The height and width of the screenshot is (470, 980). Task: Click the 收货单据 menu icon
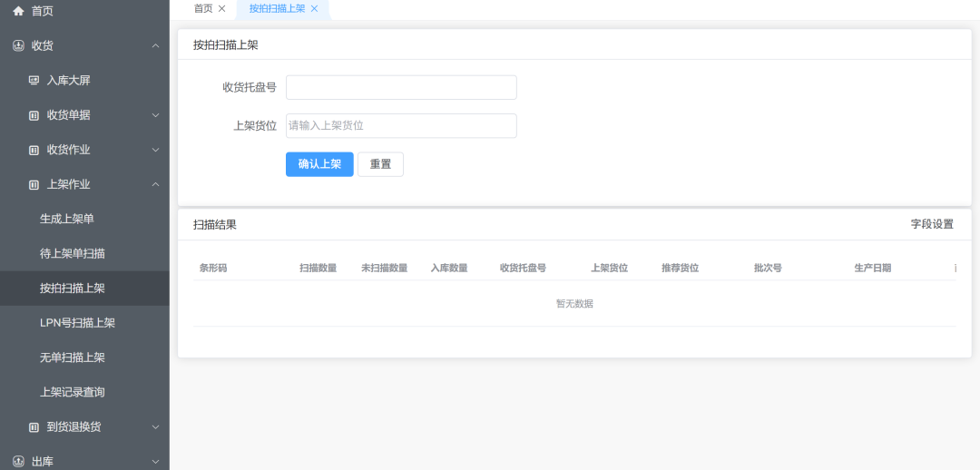coord(34,115)
